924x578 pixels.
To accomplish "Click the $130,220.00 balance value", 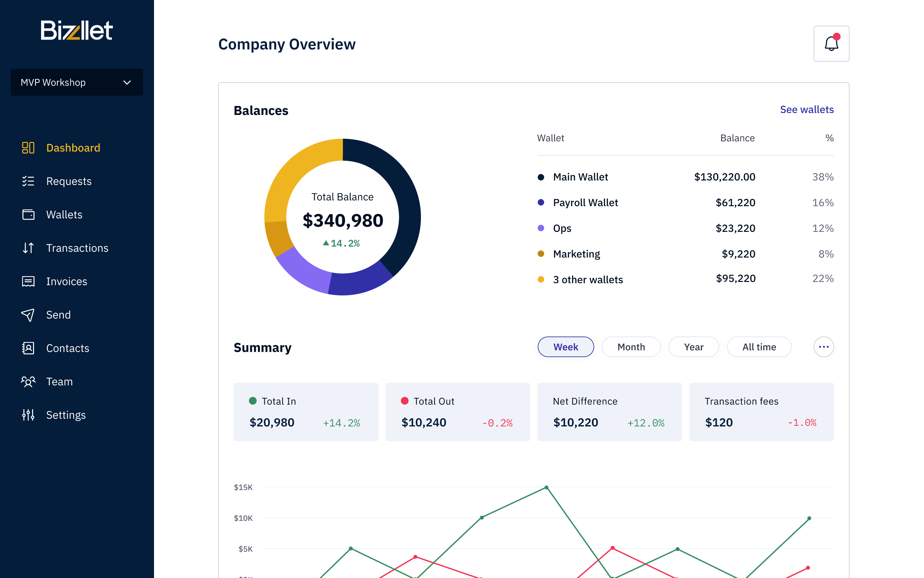I will [724, 177].
